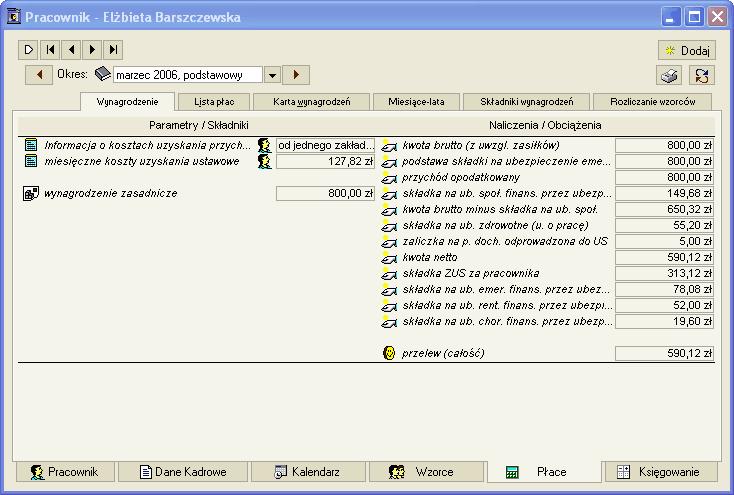Click the book icon next to Okres
The height and width of the screenshot is (495, 734).
click(103, 74)
